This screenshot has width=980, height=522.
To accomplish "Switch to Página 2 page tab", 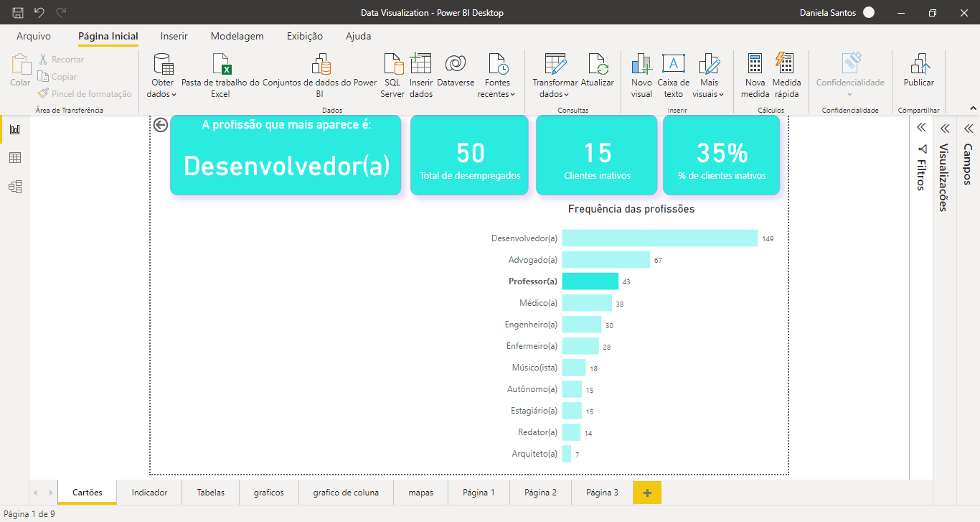I will click(x=541, y=493).
